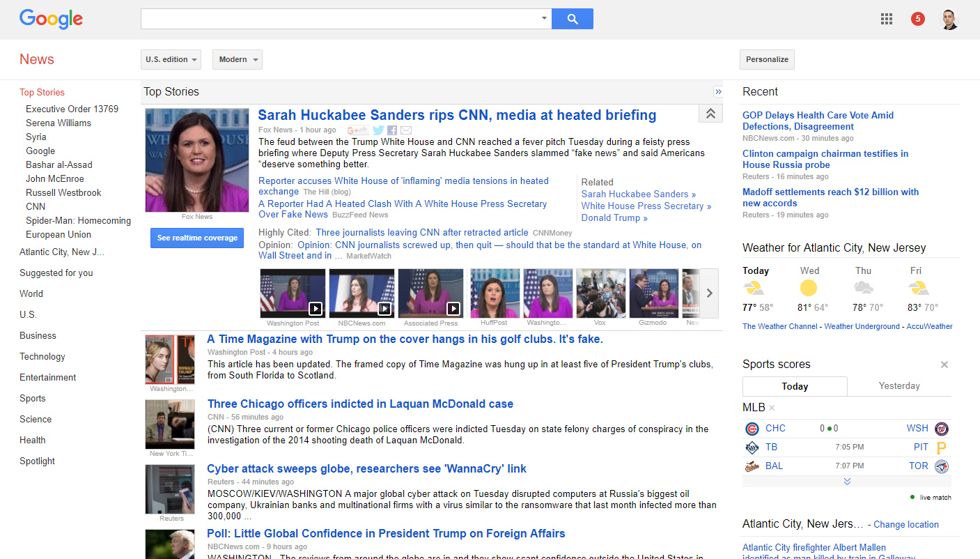This screenshot has width=980, height=559.
Task: Play the Associated Press briefing video thumbnail
Action: [x=430, y=293]
